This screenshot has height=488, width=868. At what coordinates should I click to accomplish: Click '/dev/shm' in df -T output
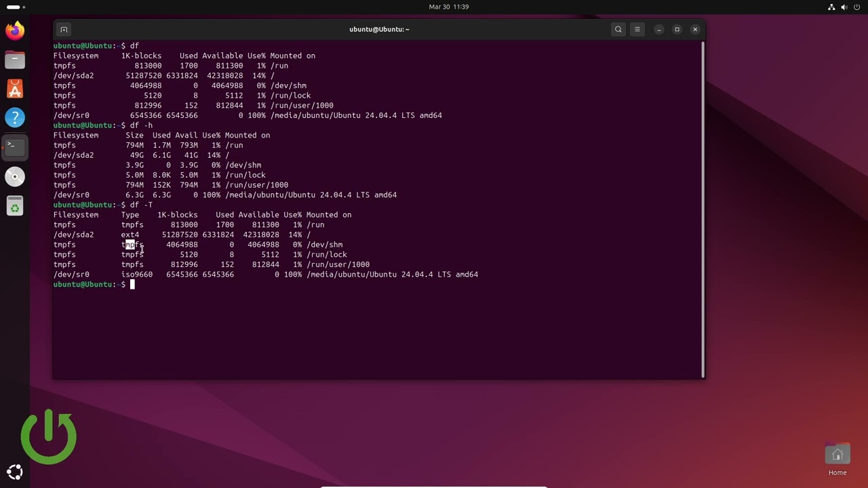click(x=325, y=245)
